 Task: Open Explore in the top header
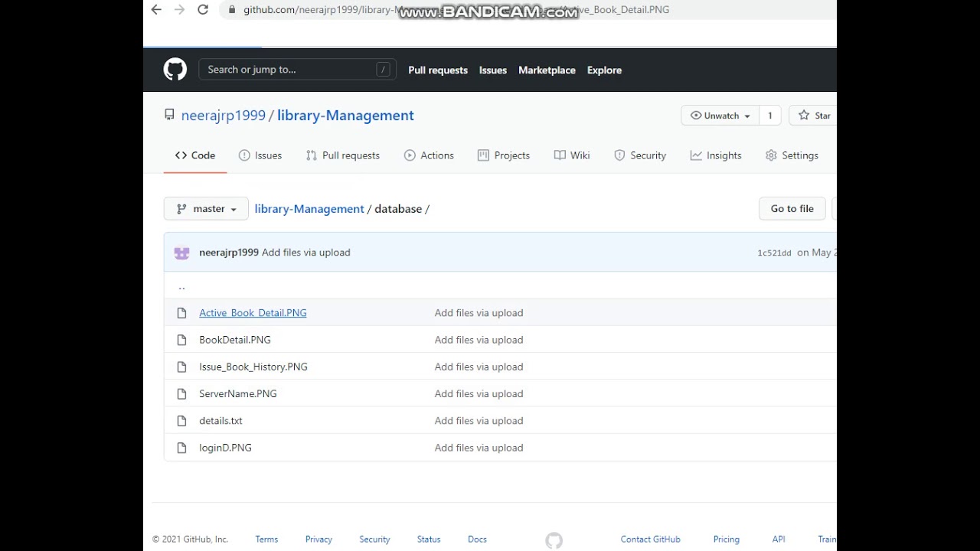(604, 70)
